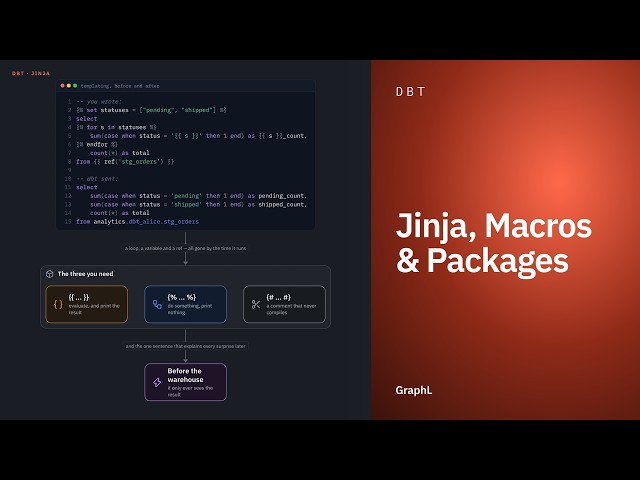
Task: Click 'do something, print nothing' text
Action: coord(190,309)
